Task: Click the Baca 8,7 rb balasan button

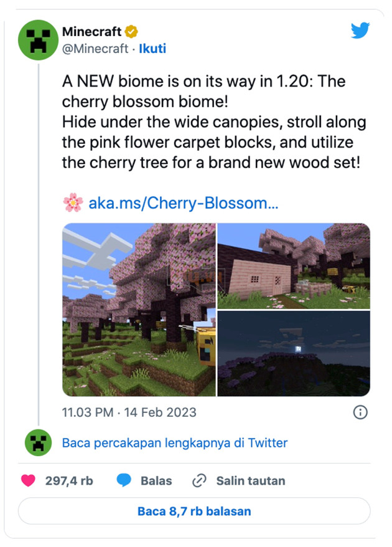Action: point(195,511)
